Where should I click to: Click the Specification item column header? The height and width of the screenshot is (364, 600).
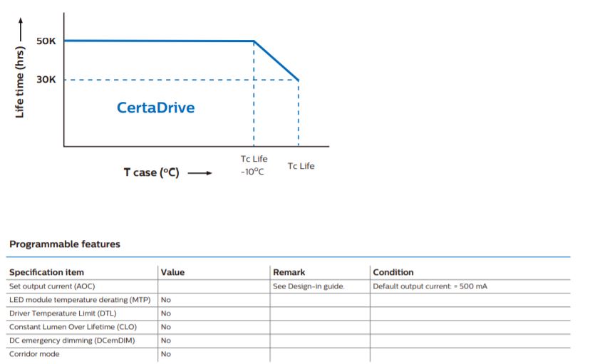click(x=47, y=272)
